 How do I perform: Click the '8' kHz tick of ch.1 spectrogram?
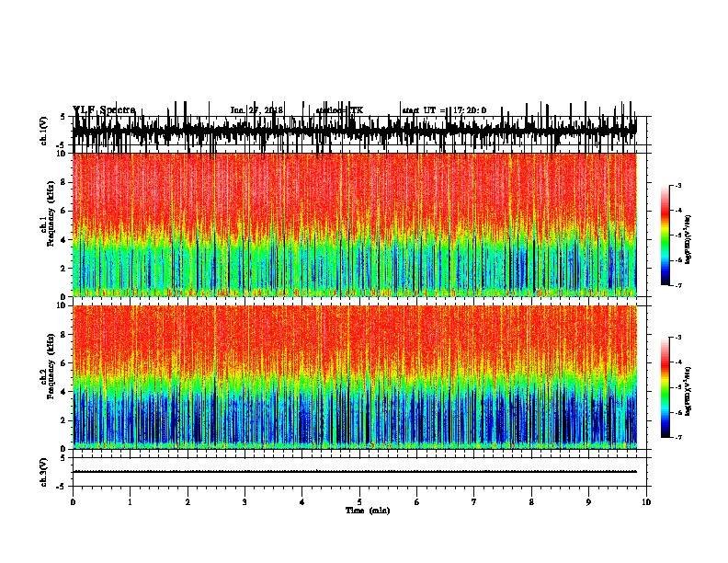pyautogui.click(x=63, y=182)
